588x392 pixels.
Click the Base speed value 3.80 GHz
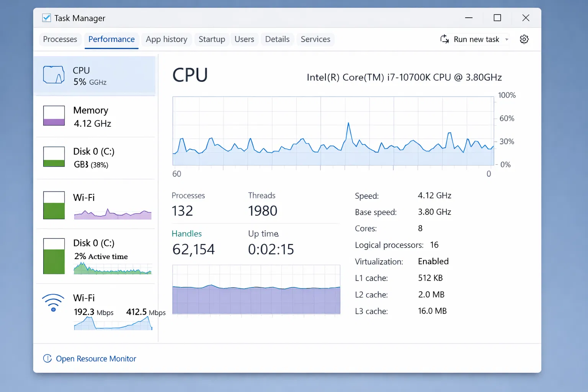tap(434, 212)
